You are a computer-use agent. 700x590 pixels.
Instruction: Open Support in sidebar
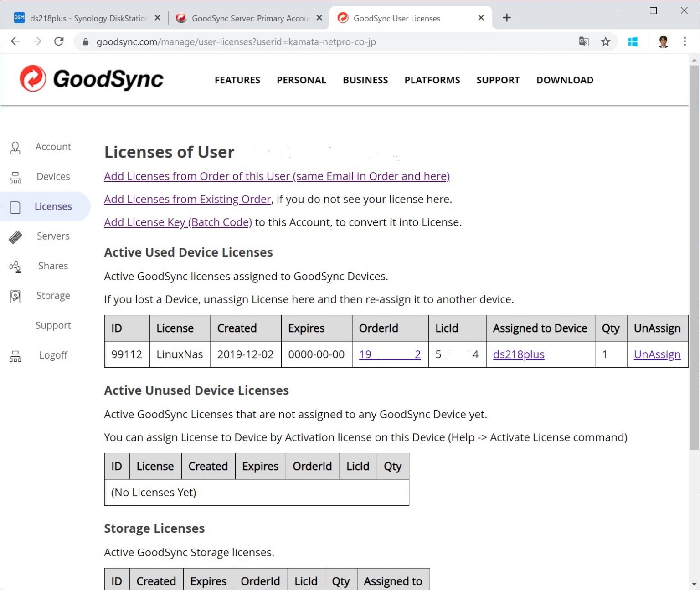53,325
